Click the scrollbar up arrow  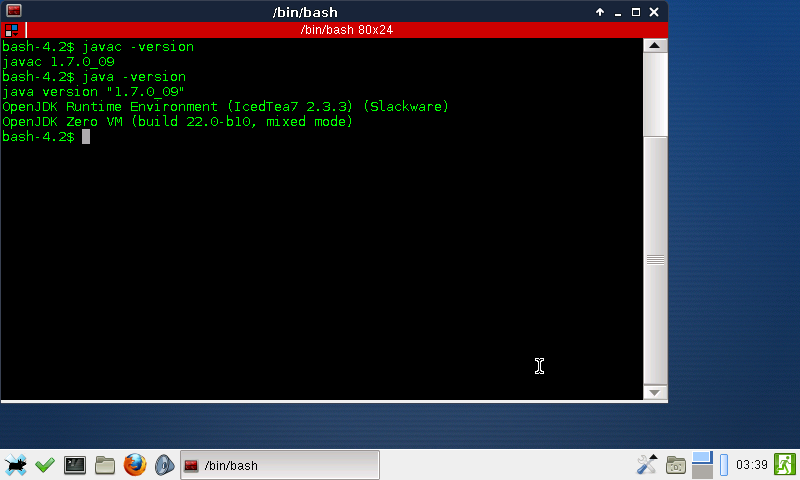coord(655,45)
